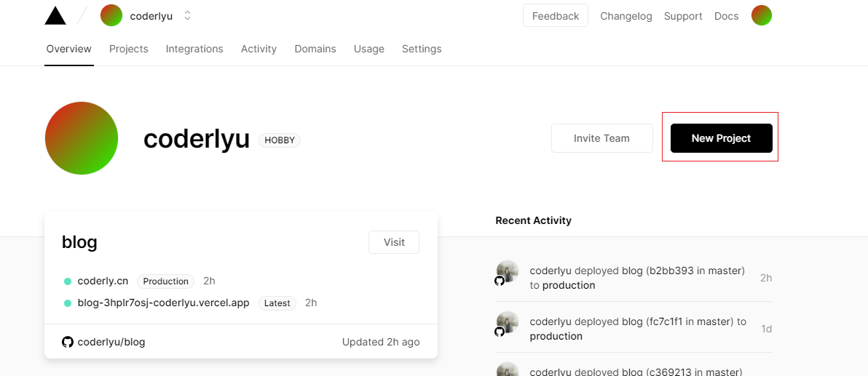This screenshot has width=868, height=376.
Task: Open the Changelog link
Action: click(x=626, y=17)
